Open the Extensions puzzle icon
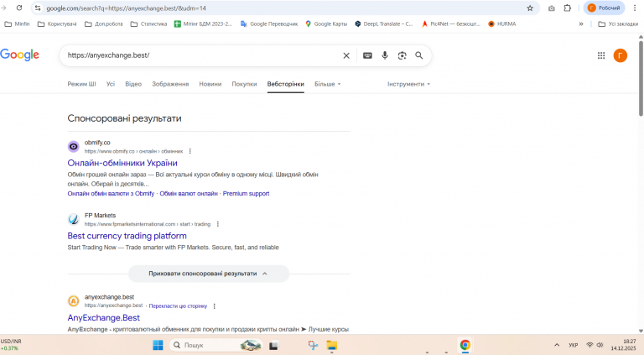The width and height of the screenshot is (644, 355). tap(567, 8)
